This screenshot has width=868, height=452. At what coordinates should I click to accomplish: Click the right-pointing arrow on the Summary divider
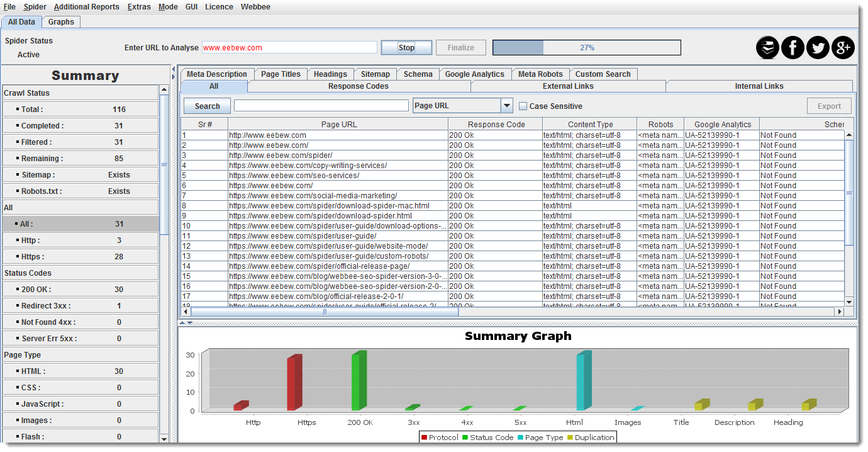point(174,77)
